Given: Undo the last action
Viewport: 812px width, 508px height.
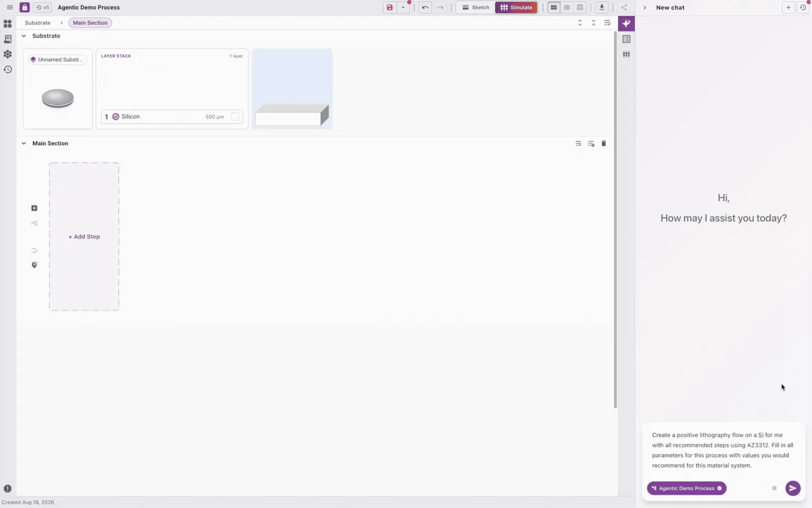Looking at the screenshot, I should click(x=425, y=8).
